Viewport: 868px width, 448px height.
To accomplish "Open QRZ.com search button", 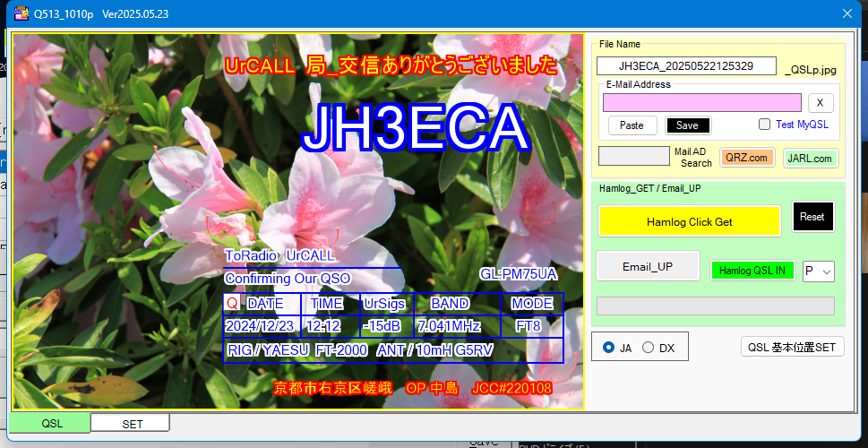I will coord(747,158).
